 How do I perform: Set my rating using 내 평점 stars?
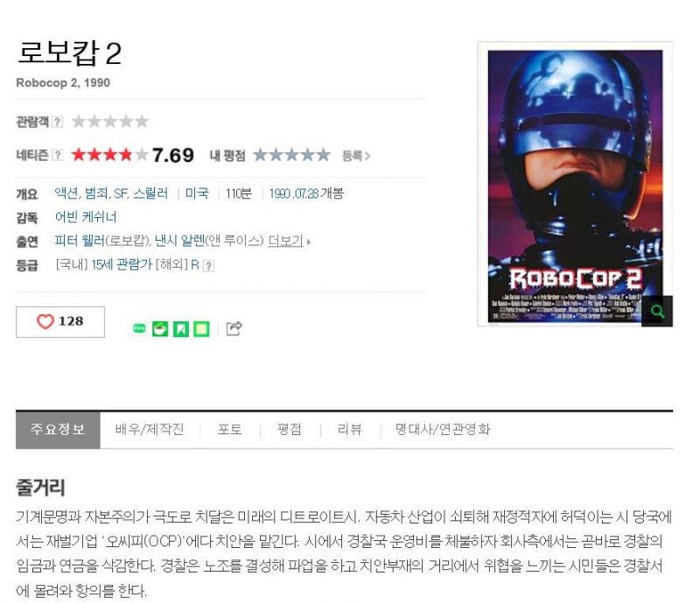[291, 155]
